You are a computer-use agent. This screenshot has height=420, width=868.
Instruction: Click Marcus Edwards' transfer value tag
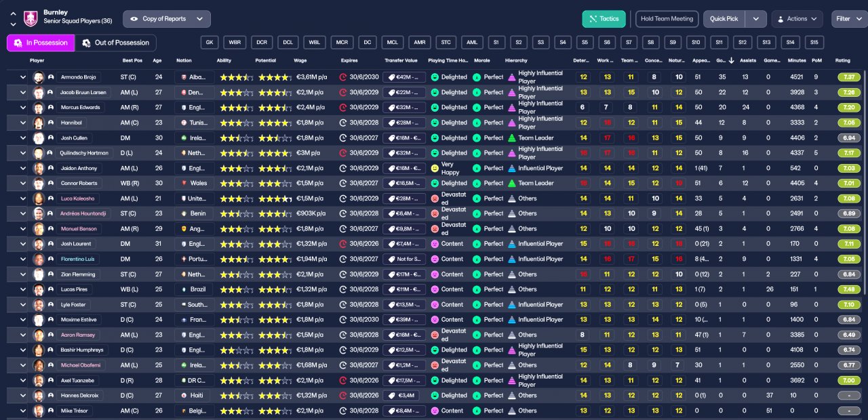coord(405,107)
